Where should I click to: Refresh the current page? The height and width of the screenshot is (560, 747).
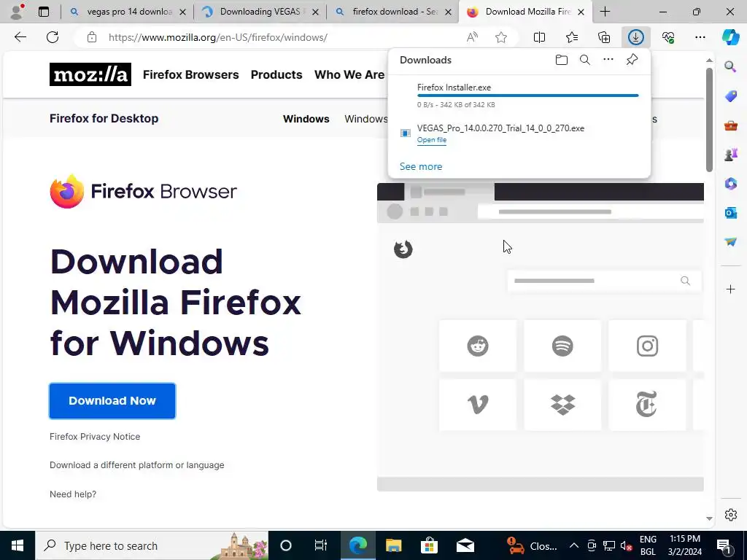point(53,37)
